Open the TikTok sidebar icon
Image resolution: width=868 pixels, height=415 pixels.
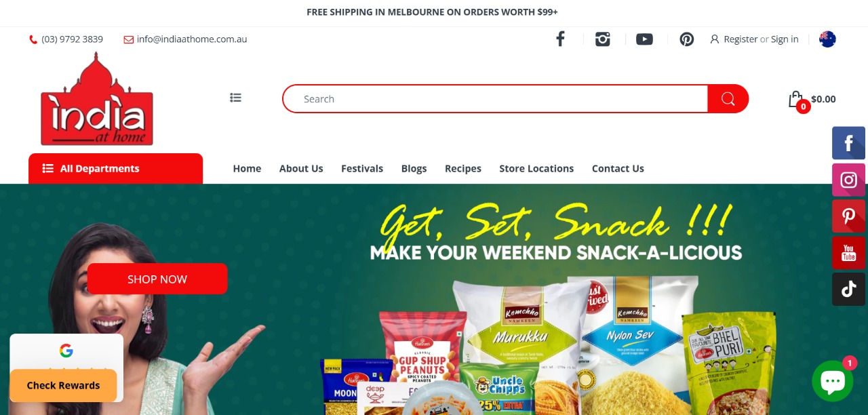tap(849, 290)
